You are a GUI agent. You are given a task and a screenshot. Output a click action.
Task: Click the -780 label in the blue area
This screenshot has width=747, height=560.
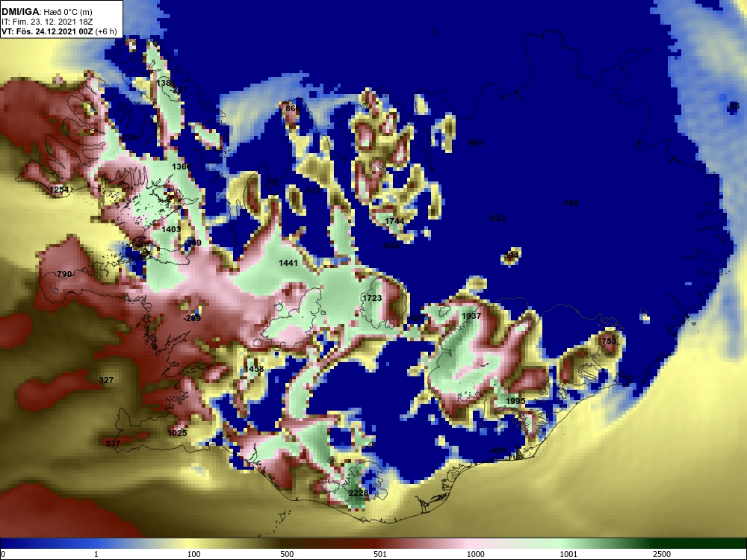[570, 203]
